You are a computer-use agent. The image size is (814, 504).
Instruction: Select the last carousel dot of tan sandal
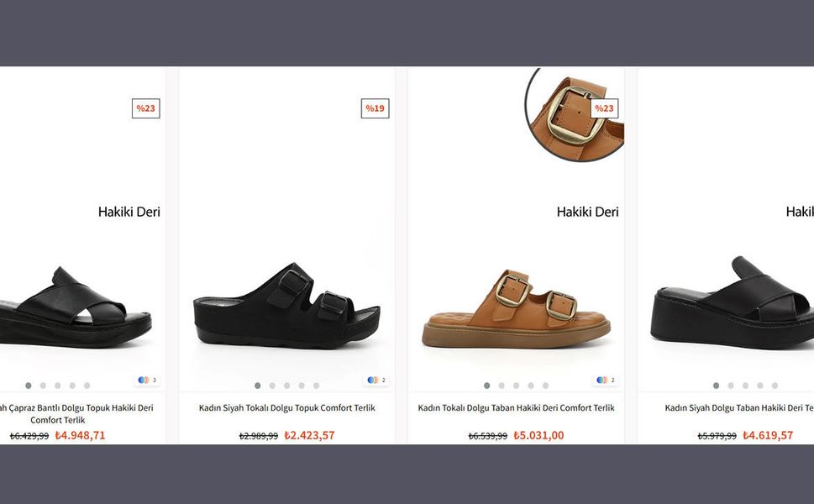click(546, 386)
